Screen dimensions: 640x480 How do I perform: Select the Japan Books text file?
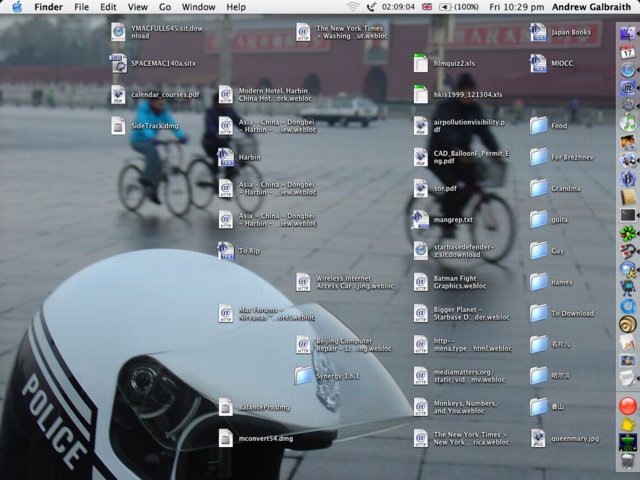[538, 32]
